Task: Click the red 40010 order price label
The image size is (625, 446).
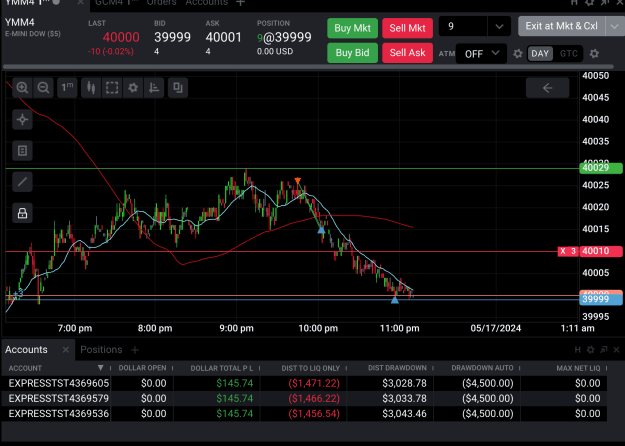Action: [601, 251]
